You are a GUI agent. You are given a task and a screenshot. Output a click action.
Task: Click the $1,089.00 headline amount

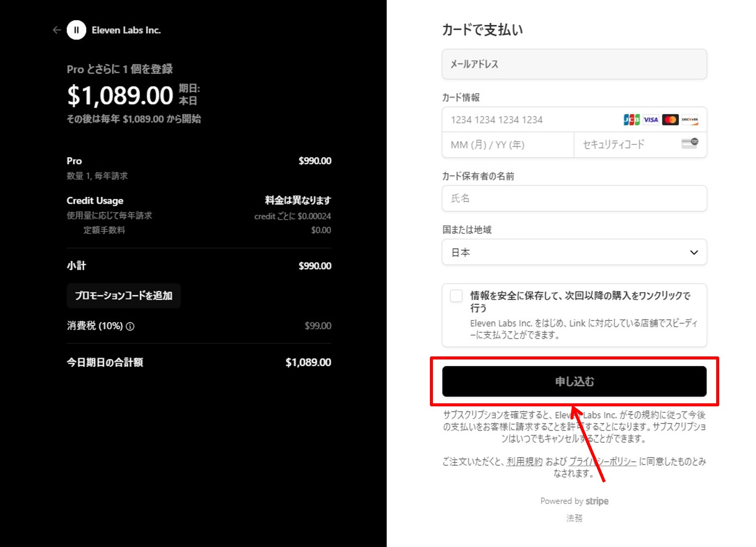(120, 95)
